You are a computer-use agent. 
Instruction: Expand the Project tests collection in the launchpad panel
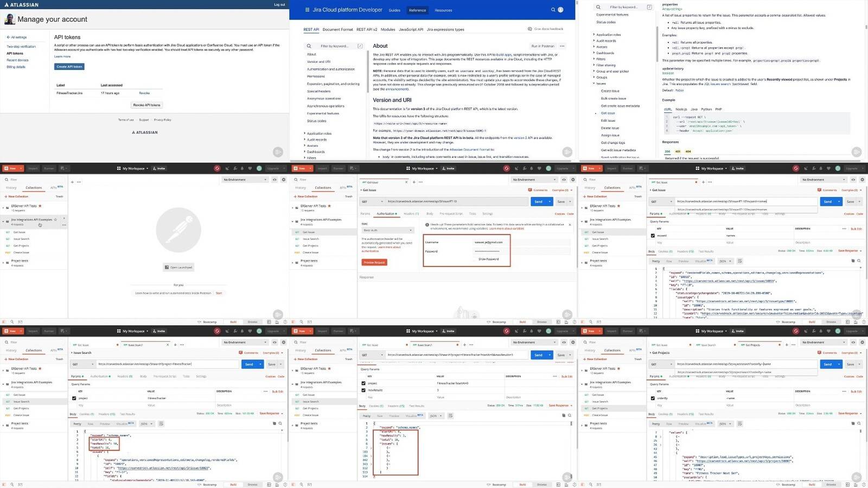coord(3,262)
